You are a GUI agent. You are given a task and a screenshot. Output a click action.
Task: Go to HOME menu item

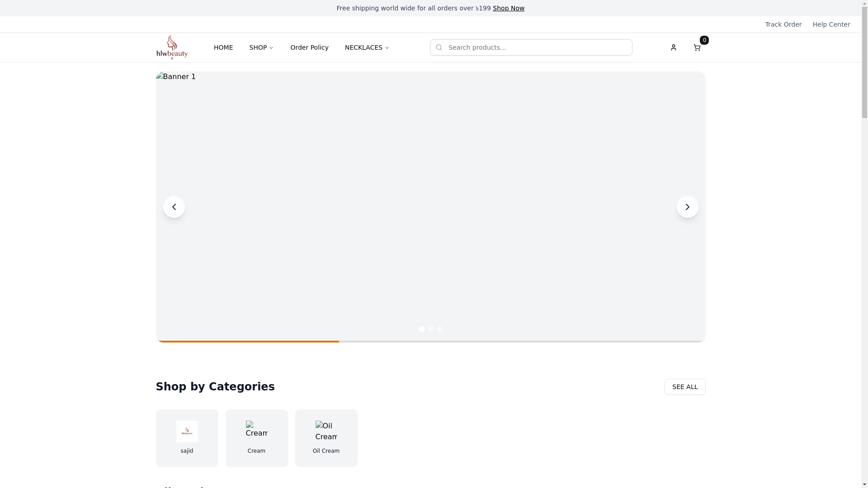tap(223, 47)
